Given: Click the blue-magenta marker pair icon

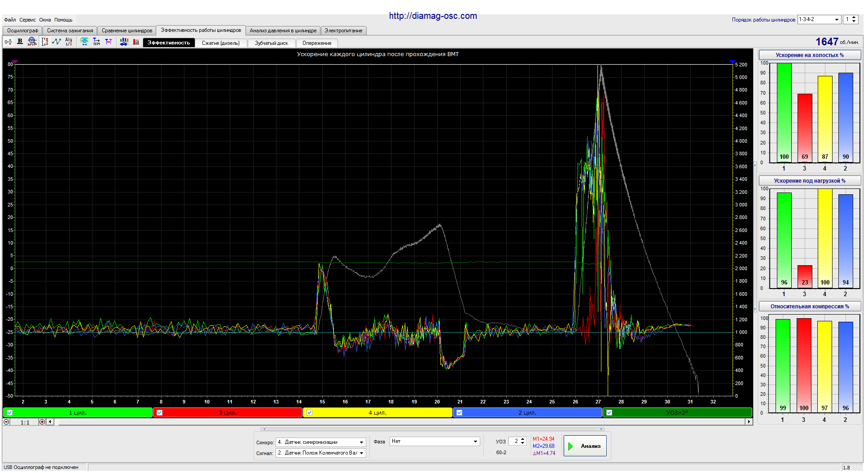Looking at the screenshot, I should coord(109,42).
